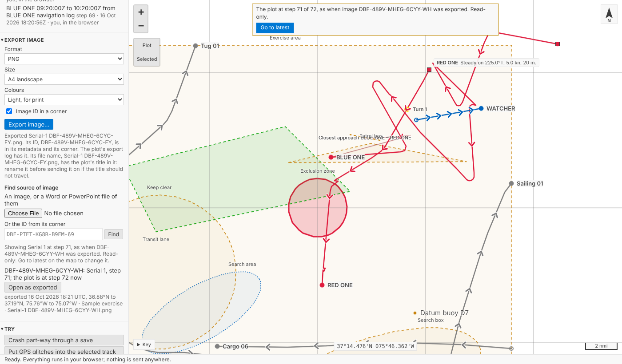The width and height of the screenshot is (622, 364).
Task: Click Put GPS glitches into selected track
Action: pyautogui.click(x=64, y=351)
